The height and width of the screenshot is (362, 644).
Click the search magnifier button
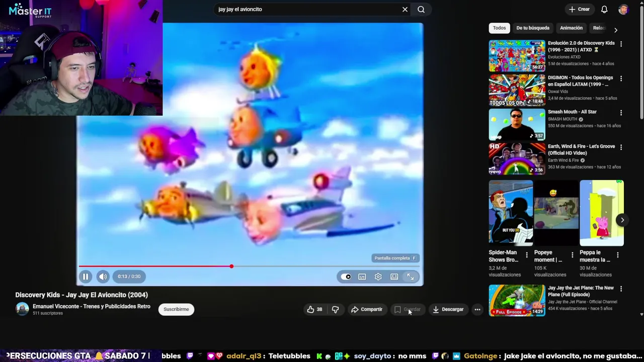[x=421, y=9]
